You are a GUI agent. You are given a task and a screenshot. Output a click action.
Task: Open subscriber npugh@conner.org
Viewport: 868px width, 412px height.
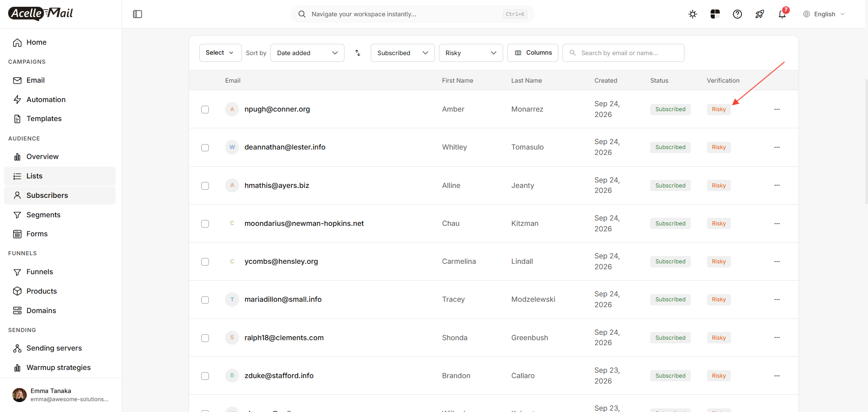tap(277, 109)
